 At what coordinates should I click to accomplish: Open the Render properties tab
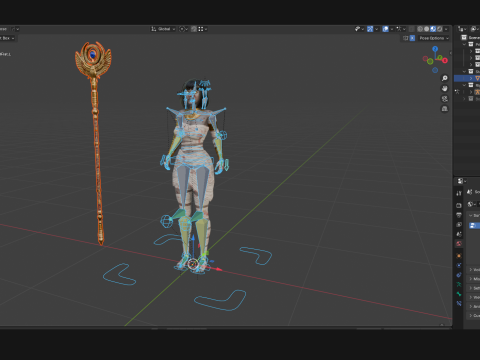click(459, 205)
